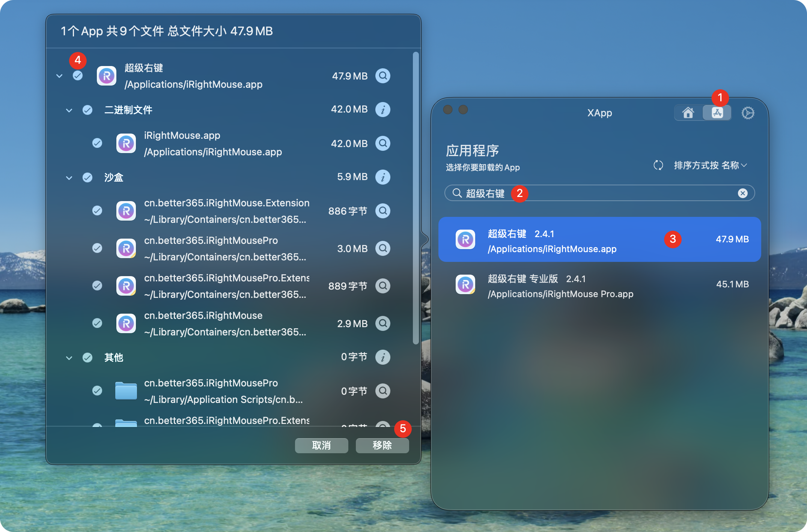Image resolution: width=807 pixels, height=532 pixels.
Task: Switch to the applications tab icon
Action: (x=717, y=113)
